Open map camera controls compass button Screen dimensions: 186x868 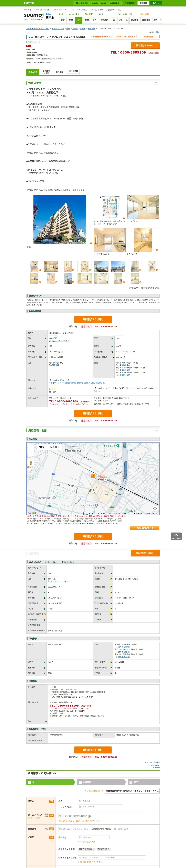(x=155, y=509)
